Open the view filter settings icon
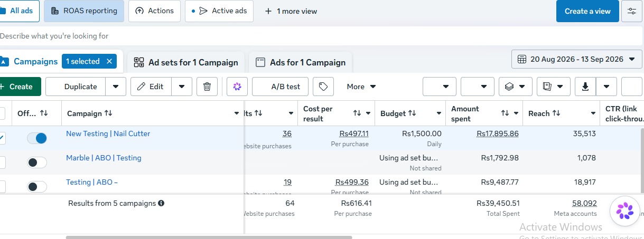The image size is (644, 239). 632,11
